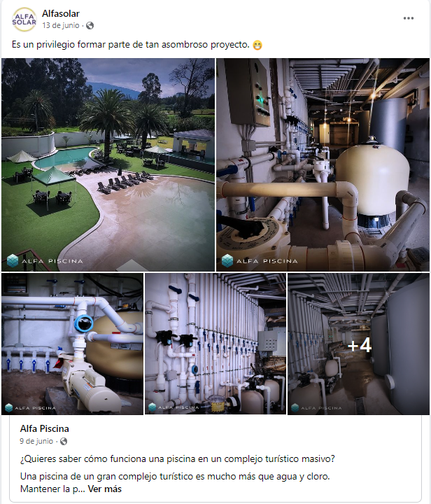The height and width of the screenshot is (504, 431).
Task: Open the Alfa Piscina page link
Action: click(x=44, y=428)
